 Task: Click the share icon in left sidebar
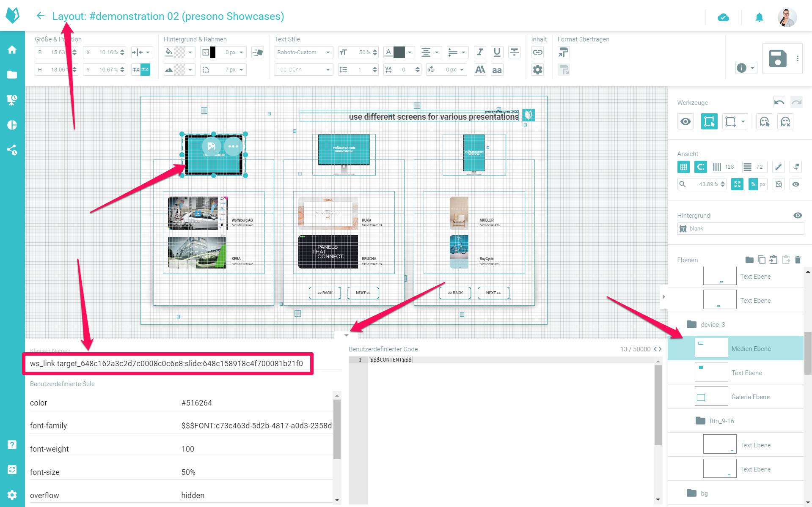(12, 150)
